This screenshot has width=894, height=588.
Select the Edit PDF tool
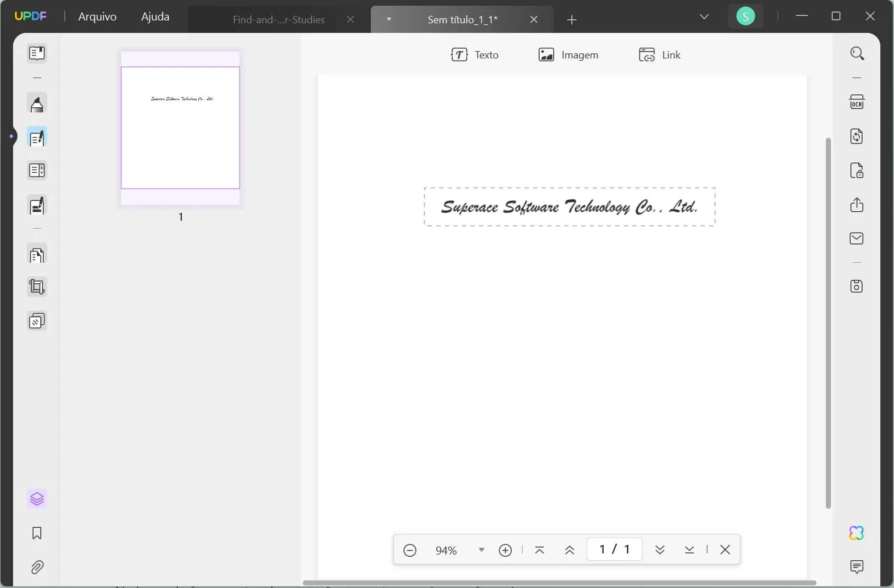click(x=37, y=138)
